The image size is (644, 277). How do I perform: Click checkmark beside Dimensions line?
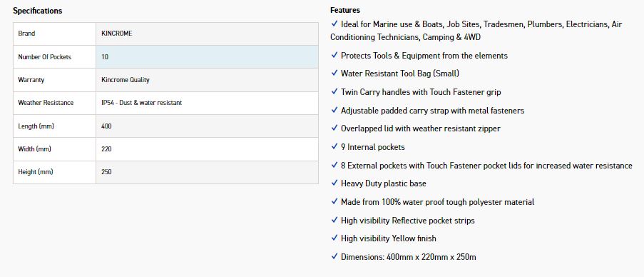[334, 256]
